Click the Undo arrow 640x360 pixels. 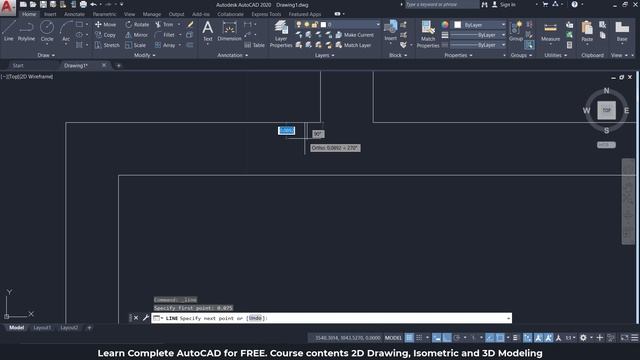pyautogui.click(x=93, y=4)
